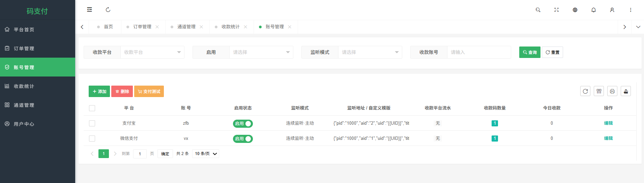The image size is (644, 183).
Task: Tick the checkbox for 微信支付 row
Action: coord(92,139)
